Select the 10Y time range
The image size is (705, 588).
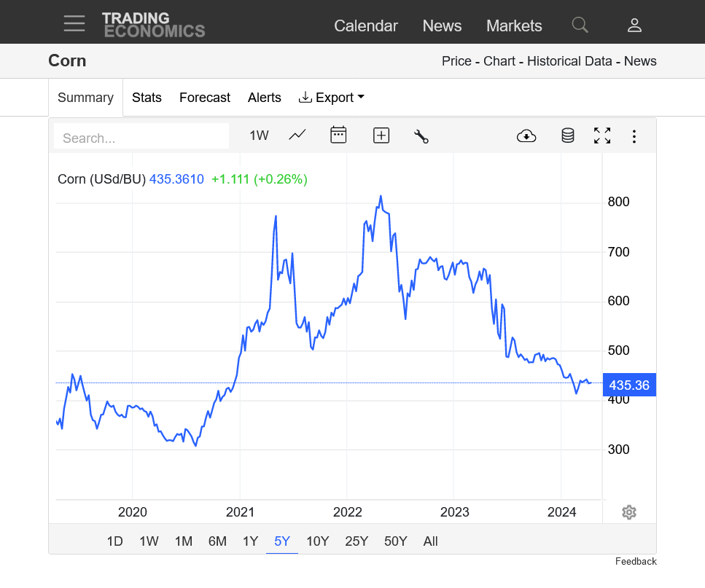(x=317, y=541)
